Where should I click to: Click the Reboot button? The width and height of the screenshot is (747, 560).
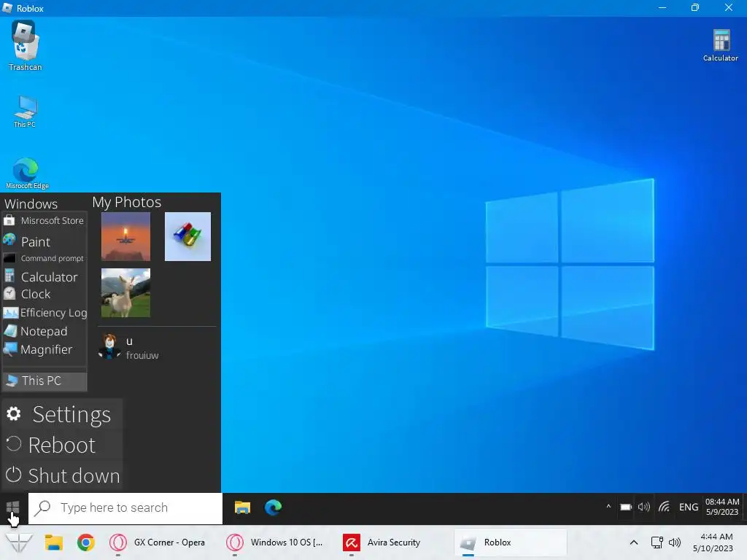tap(62, 446)
